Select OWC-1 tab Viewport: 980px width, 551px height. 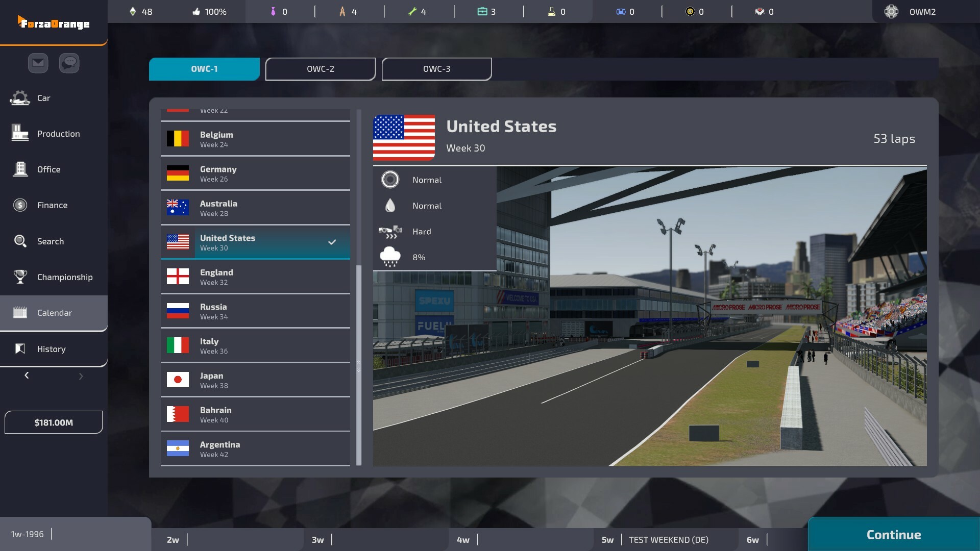204,69
